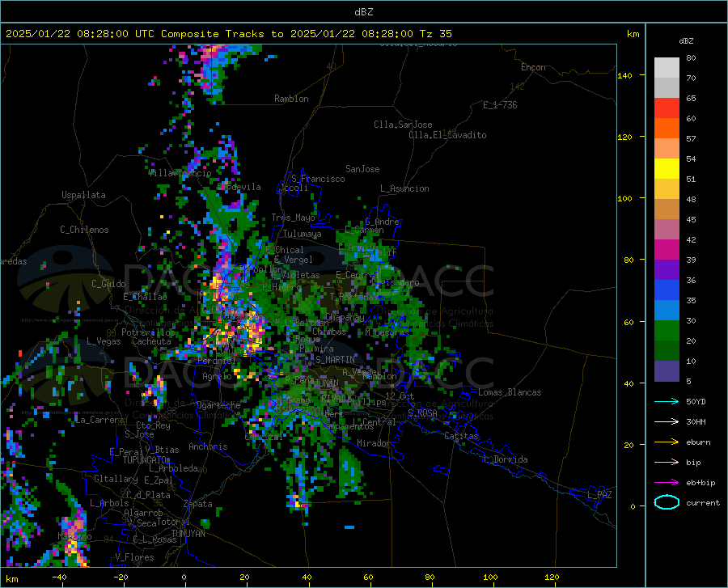Pick the bright yellow dBZ scale swatch
Image resolution: width=728 pixels, height=588 pixels.
pos(667,169)
